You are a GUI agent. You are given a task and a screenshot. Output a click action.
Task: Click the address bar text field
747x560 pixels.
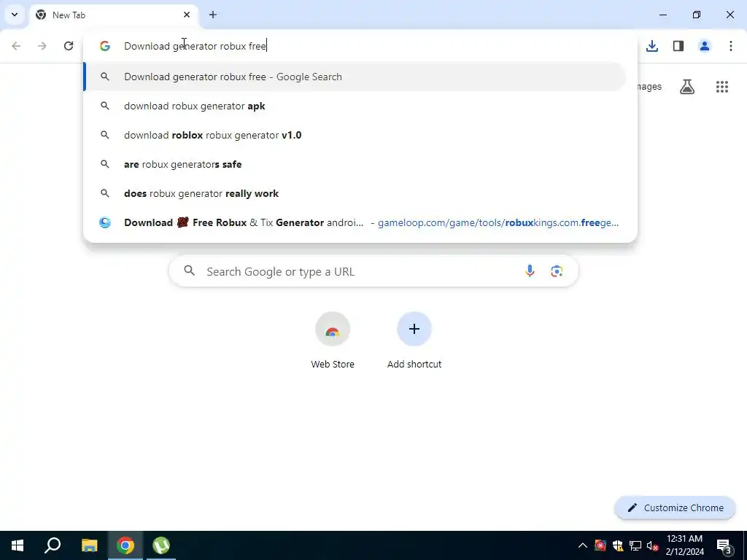pyautogui.click(x=362, y=46)
